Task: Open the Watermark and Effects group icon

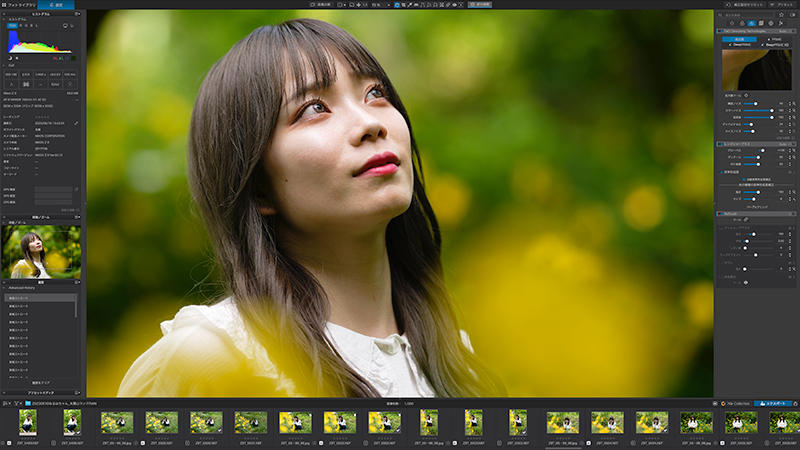Action: click(781, 23)
